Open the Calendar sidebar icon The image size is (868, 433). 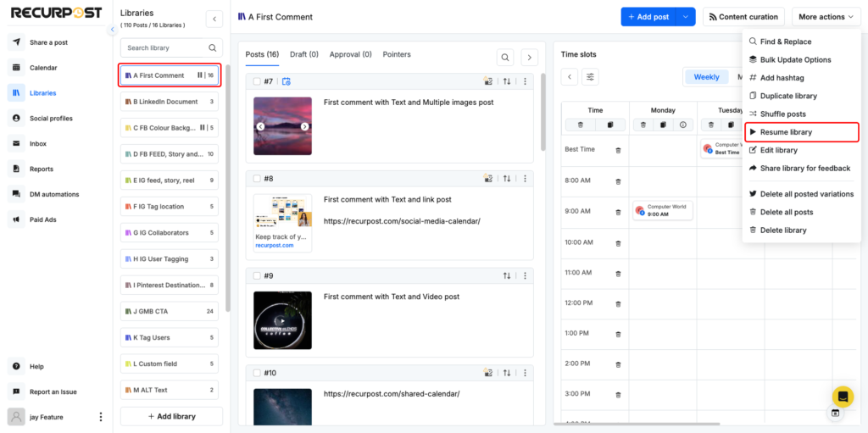[16, 68]
